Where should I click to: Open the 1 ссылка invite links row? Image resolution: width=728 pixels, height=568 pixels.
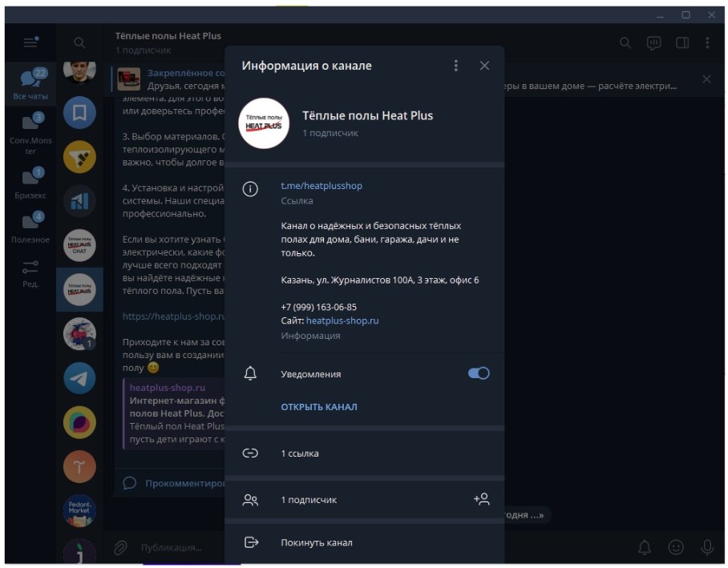click(300, 453)
